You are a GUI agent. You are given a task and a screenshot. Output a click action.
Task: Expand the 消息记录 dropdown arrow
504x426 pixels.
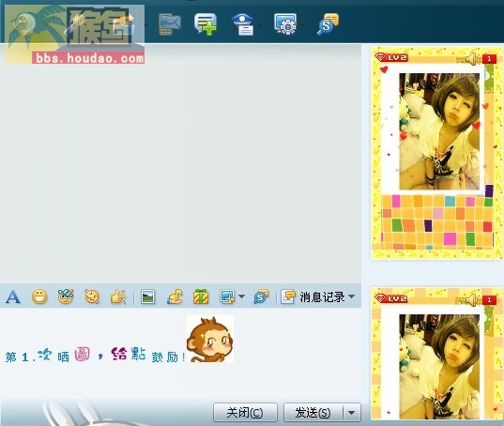pos(352,297)
